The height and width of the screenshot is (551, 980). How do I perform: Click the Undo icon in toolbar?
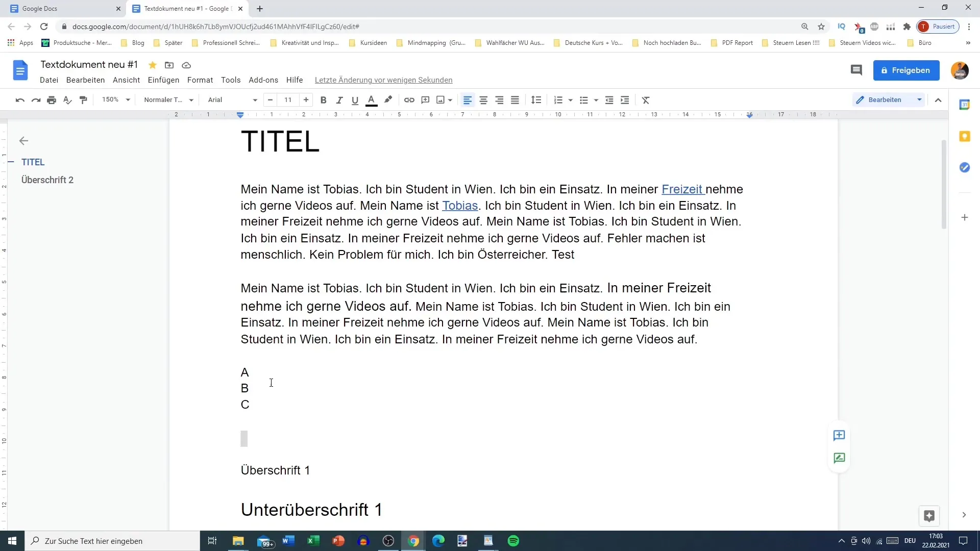pos(19,99)
